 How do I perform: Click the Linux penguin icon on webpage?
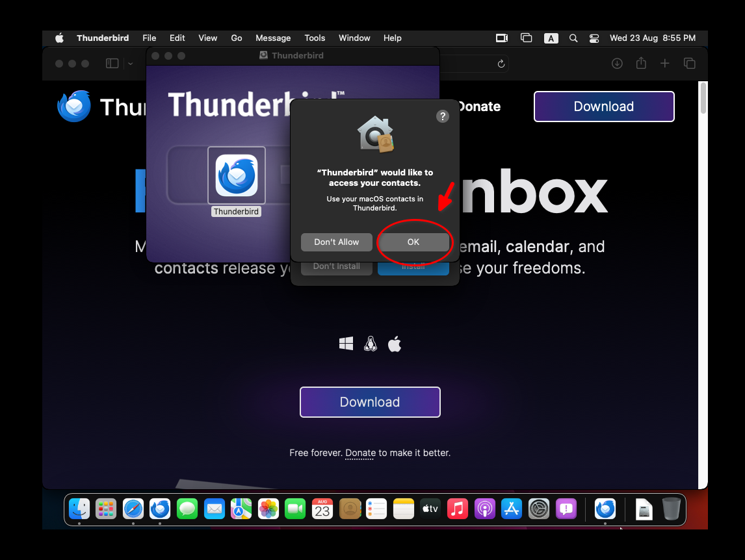click(371, 344)
